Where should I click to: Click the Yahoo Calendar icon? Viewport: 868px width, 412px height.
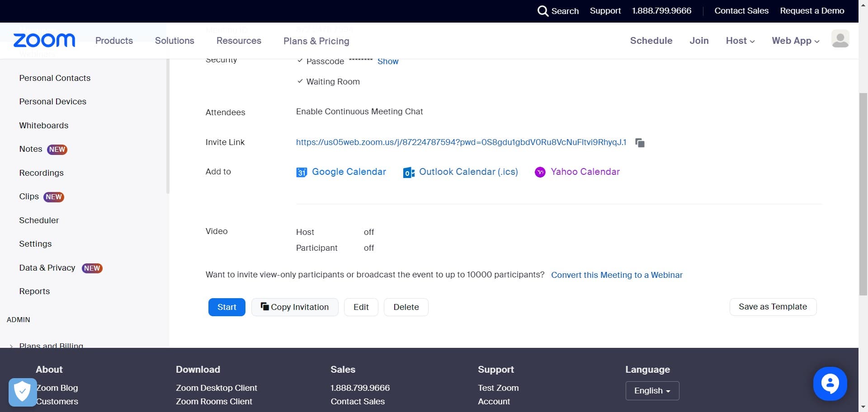pos(540,172)
